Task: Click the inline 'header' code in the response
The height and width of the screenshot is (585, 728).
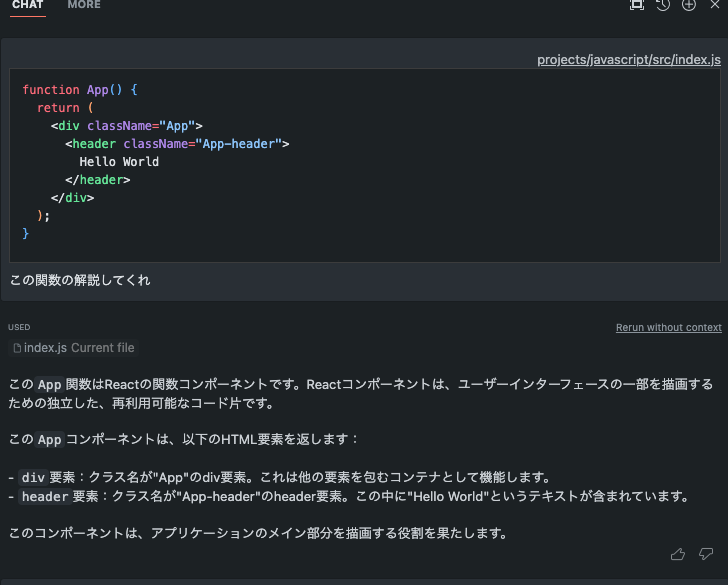Action: [x=44, y=497]
